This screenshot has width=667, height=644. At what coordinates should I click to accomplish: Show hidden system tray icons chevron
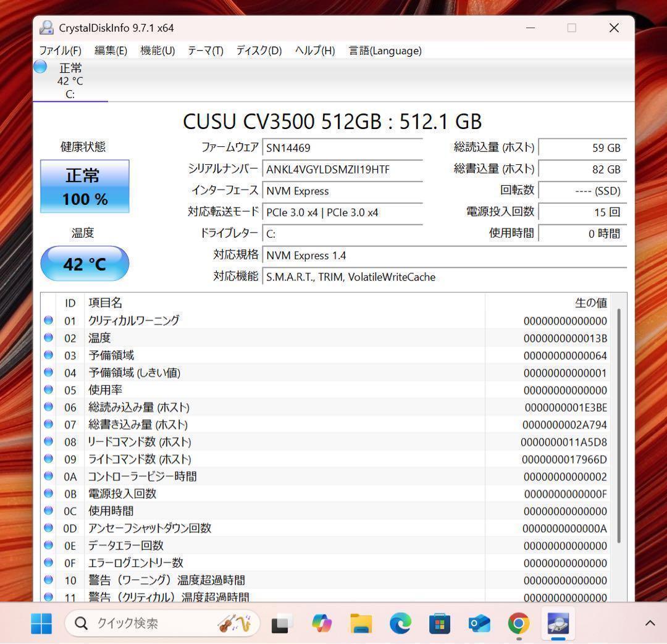click(650, 624)
